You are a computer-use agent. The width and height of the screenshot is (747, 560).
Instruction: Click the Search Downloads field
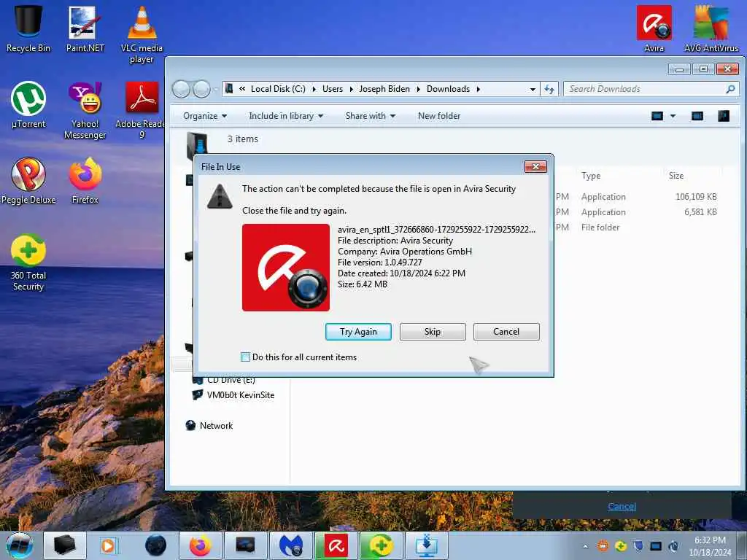[x=651, y=89]
